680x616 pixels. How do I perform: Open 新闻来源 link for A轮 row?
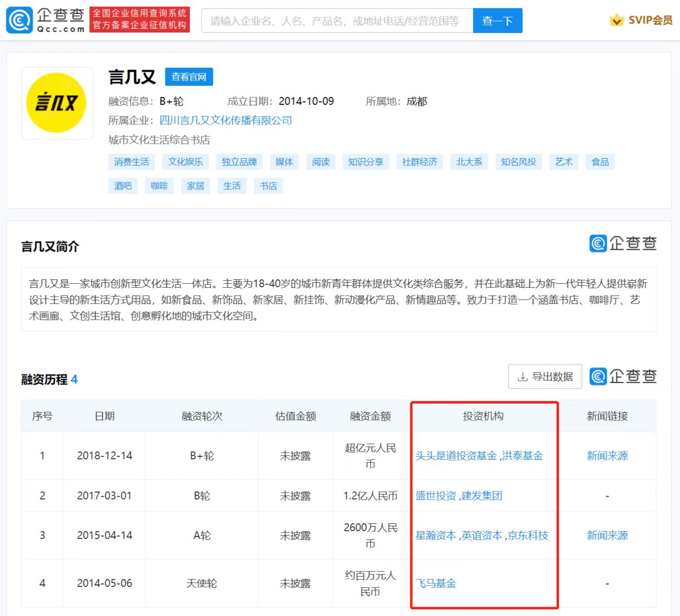click(x=607, y=535)
